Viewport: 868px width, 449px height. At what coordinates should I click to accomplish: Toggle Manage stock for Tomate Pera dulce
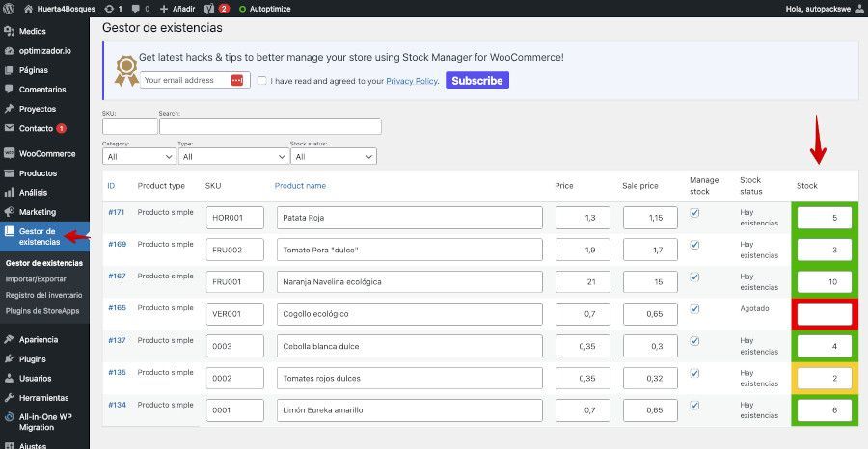[x=694, y=245]
